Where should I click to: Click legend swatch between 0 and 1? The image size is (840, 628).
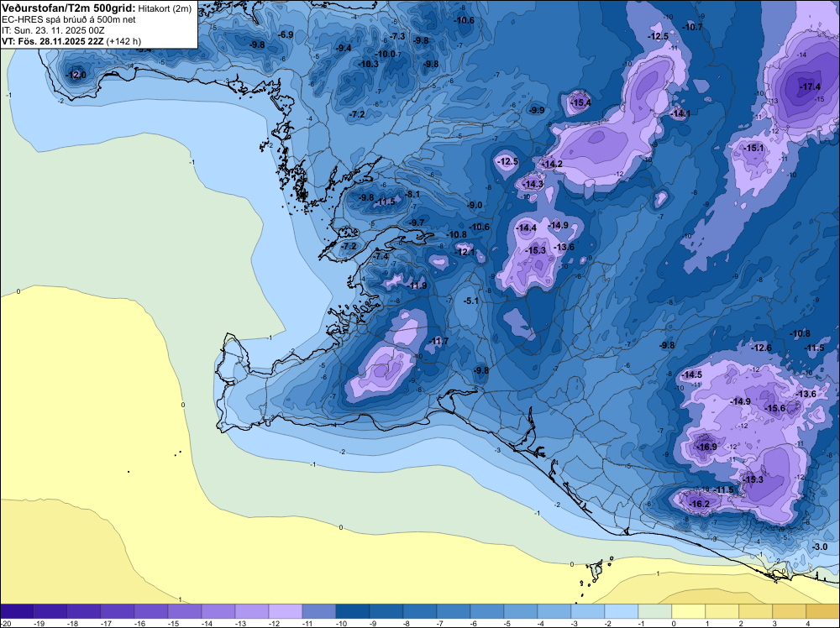click(689, 611)
